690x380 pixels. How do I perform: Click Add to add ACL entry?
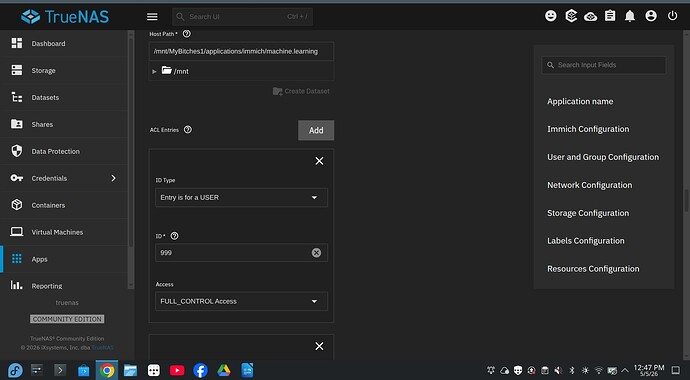(316, 130)
